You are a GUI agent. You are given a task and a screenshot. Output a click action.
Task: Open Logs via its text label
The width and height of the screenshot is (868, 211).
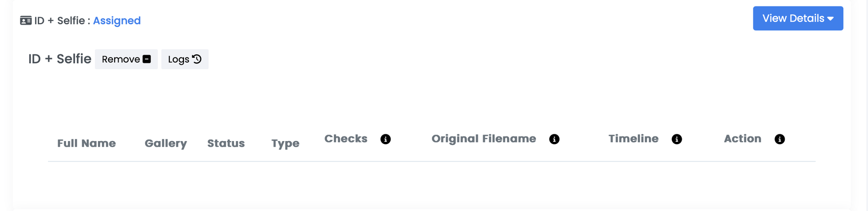click(178, 59)
